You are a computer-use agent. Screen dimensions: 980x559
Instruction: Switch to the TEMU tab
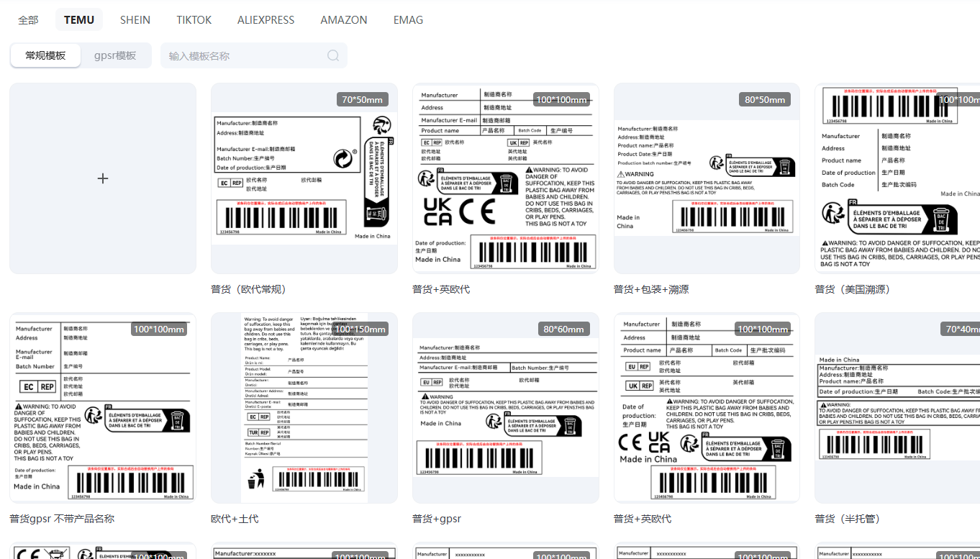(79, 20)
